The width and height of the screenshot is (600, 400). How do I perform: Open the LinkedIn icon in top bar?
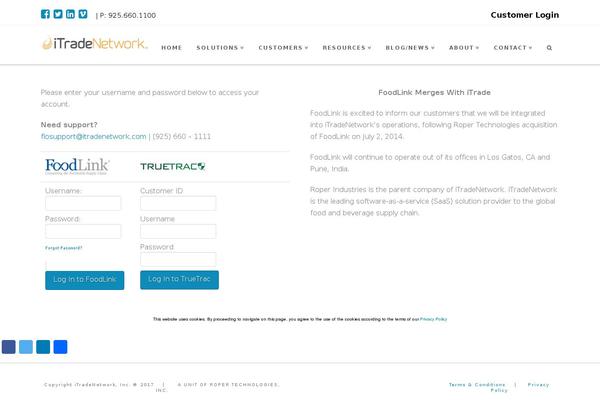tap(70, 14)
